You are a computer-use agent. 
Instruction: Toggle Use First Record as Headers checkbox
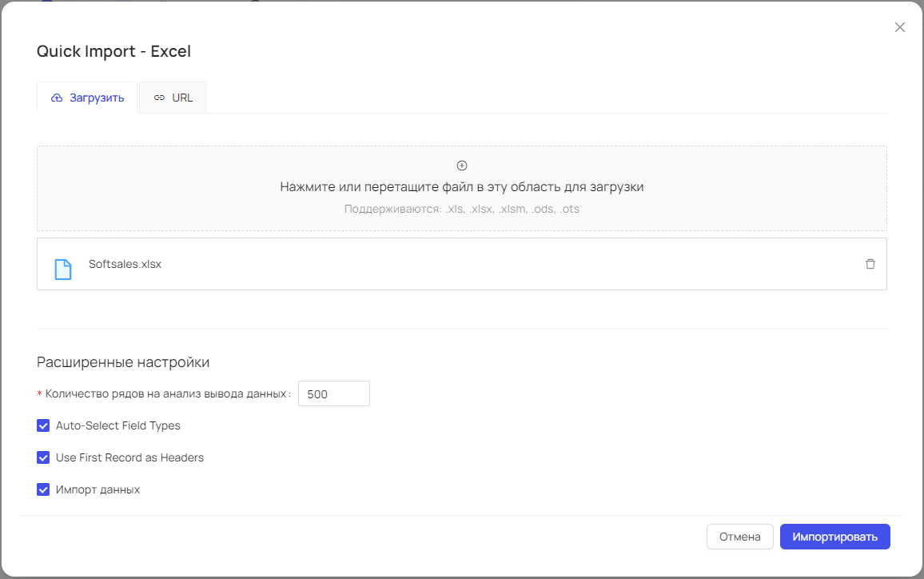click(x=43, y=457)
